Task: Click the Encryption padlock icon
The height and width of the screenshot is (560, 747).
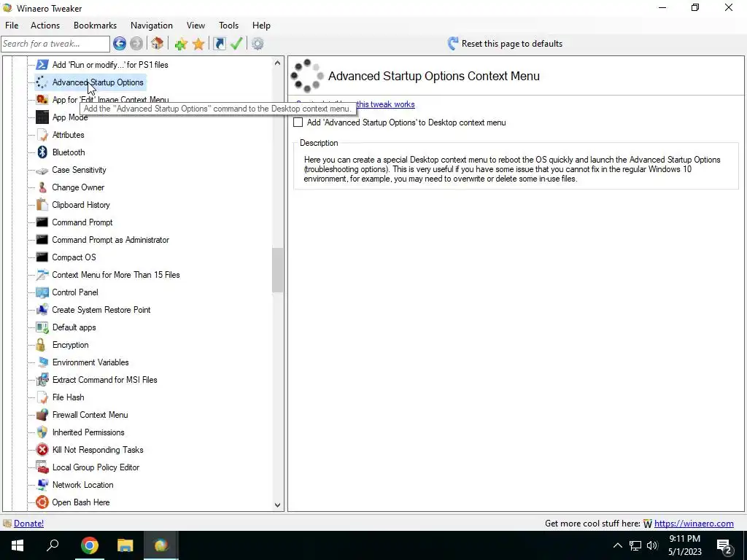Action: pyautogui.click(x=42, y=345)
